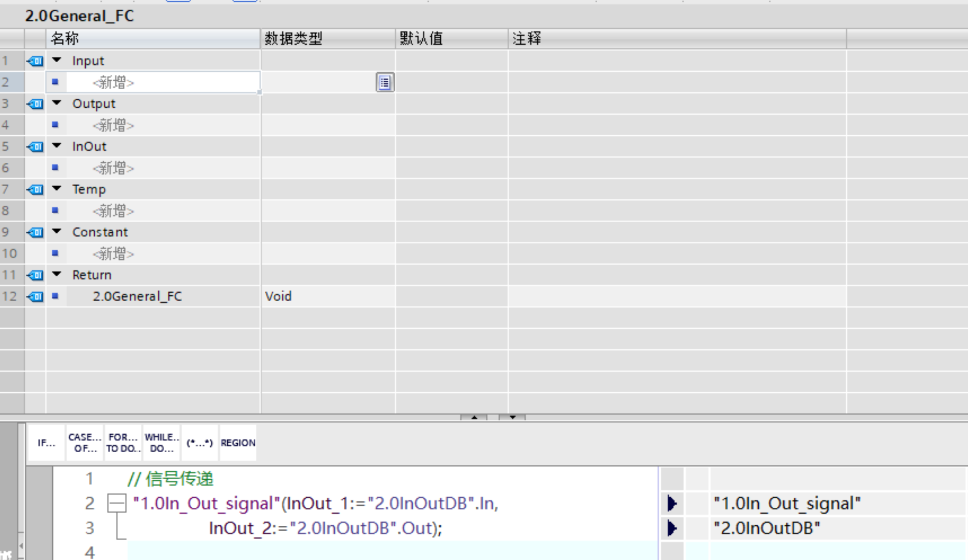This screenshot has width=968, height=560.
Task: Click the Output section tag icon
Action: click(35, 104)
